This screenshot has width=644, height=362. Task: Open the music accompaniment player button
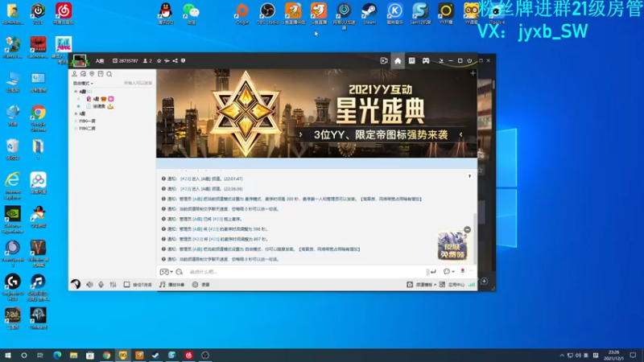pos(172,285)
